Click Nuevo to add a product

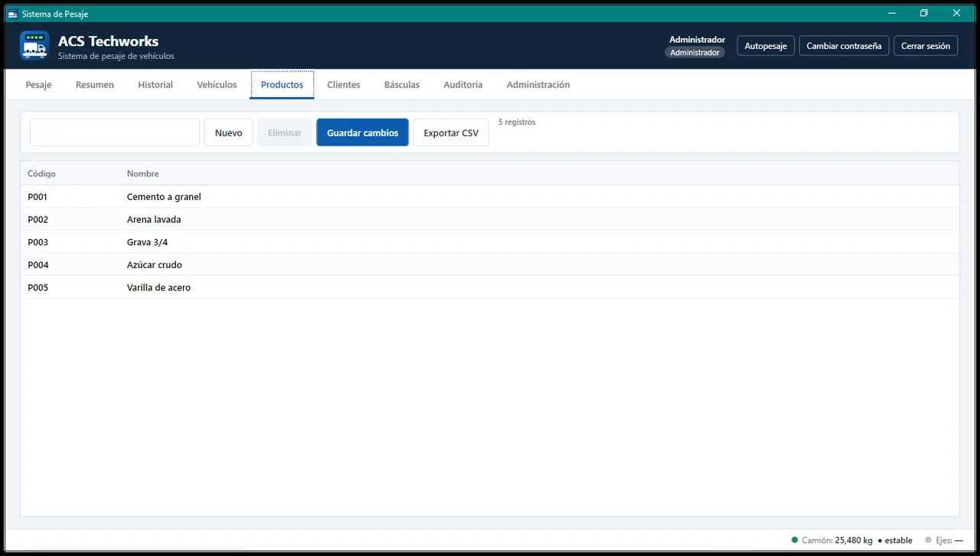coord(228,132)
